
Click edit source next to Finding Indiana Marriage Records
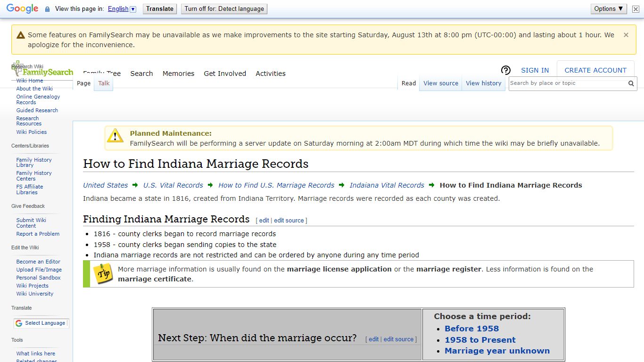[289, 221]
